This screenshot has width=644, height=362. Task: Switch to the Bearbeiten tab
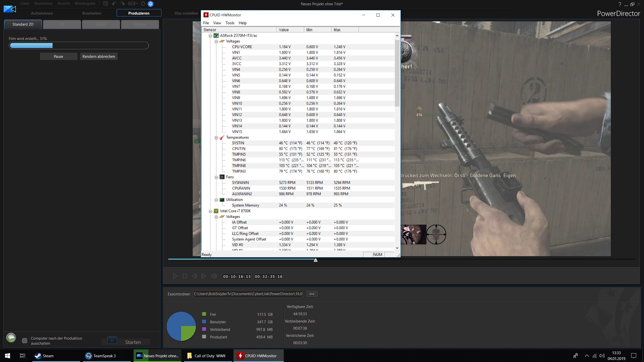coord(92,13)
